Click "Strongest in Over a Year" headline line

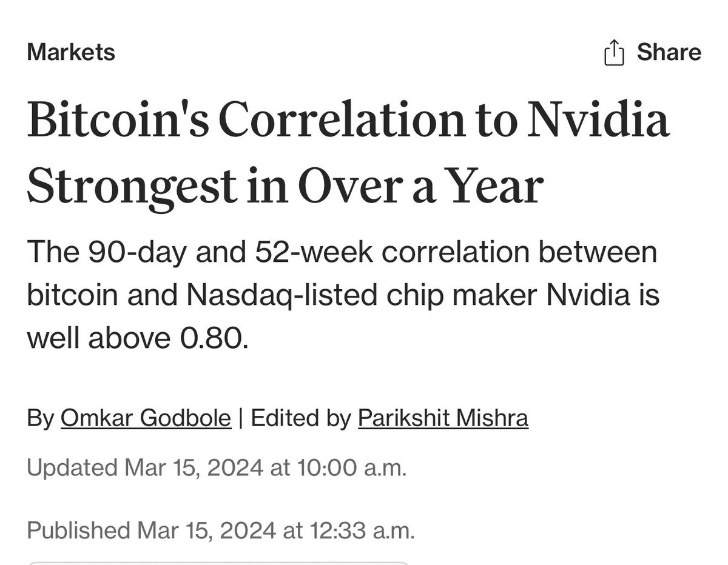(284, 186)
